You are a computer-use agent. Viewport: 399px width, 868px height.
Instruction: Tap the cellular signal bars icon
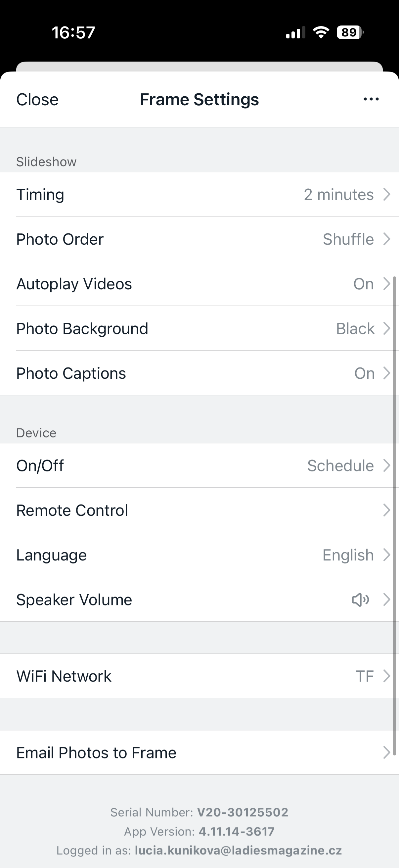(295, 33)
